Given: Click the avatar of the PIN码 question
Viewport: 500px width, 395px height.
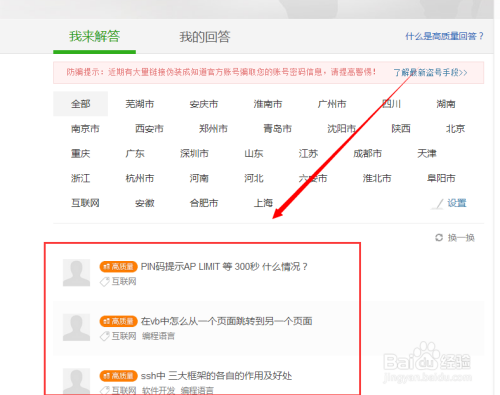Looking at the screenshot, I should [76, 273].
